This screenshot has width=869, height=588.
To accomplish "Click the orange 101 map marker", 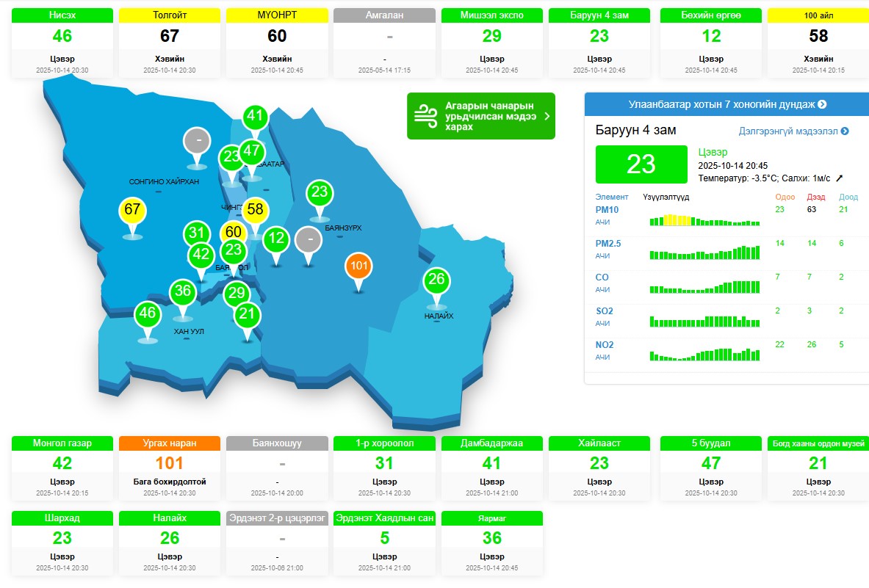I will pyautogui.click(x=358, y=266).
